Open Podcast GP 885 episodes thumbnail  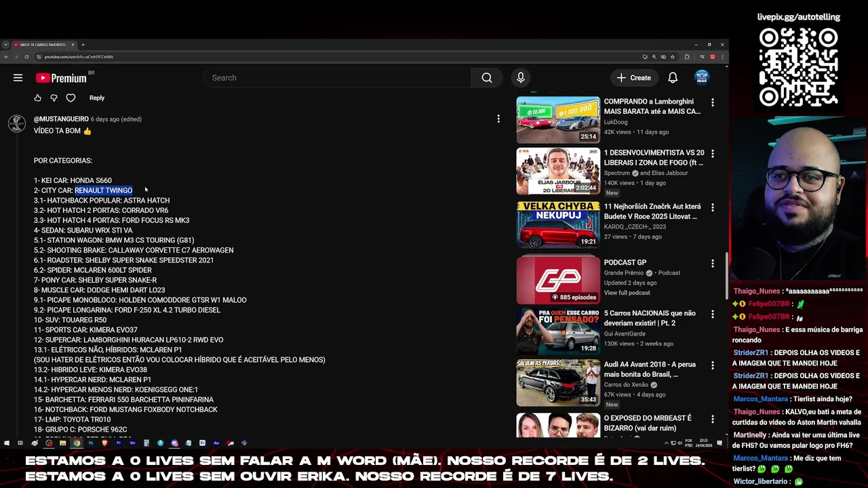pyautogui.click(x=558, y=281)
